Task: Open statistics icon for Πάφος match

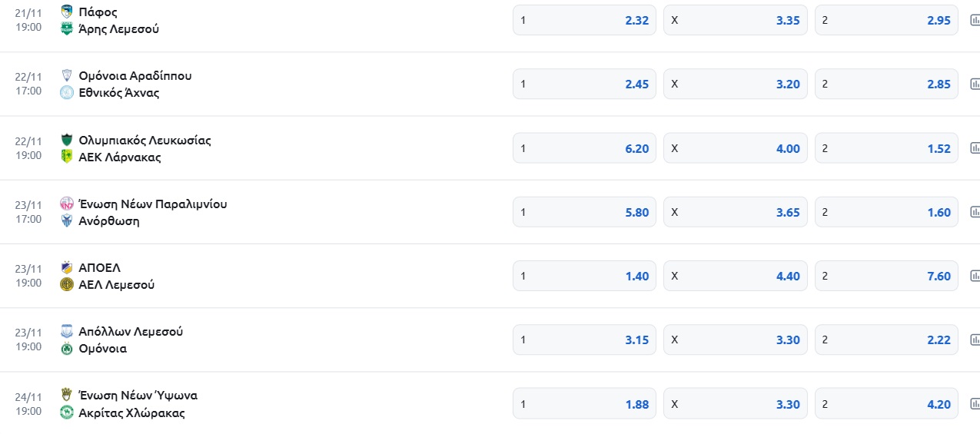Action: point(975,21)
